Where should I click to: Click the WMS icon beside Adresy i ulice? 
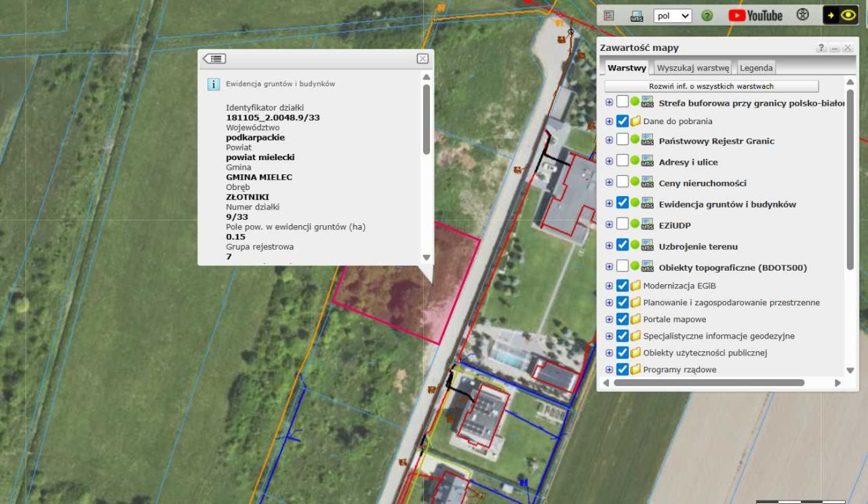647,162
